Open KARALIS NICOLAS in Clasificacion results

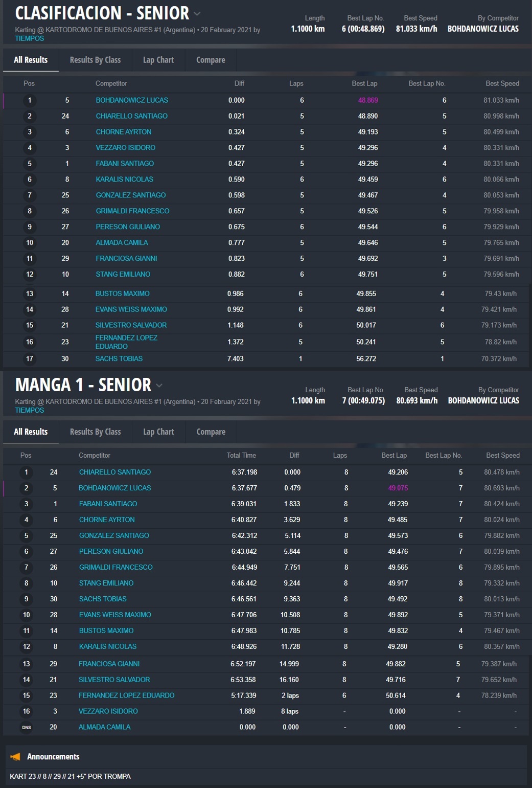tap(124, 179)
